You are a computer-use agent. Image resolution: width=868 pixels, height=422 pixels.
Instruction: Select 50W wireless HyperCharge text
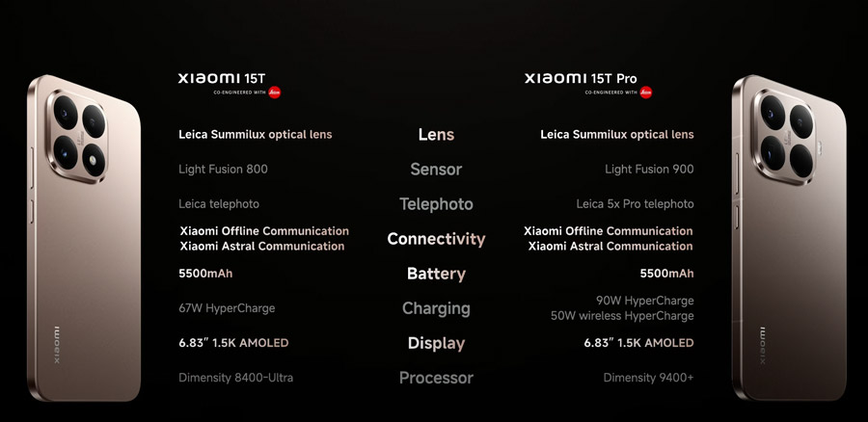tap(622, 316)
